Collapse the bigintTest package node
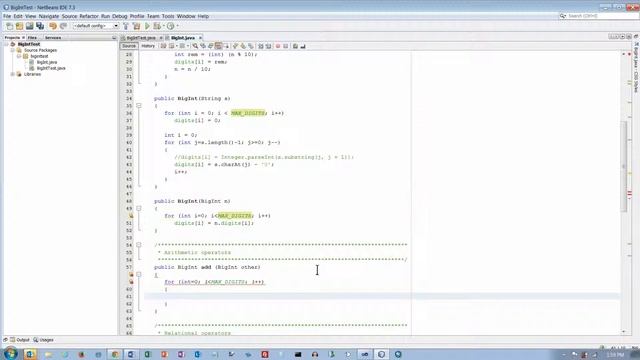 click(19, 56)
